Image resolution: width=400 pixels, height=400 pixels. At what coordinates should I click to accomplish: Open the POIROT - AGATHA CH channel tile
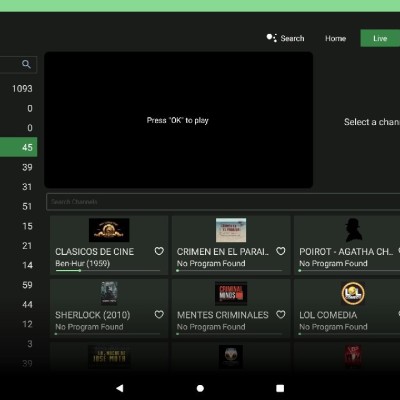tap(347, 245)
